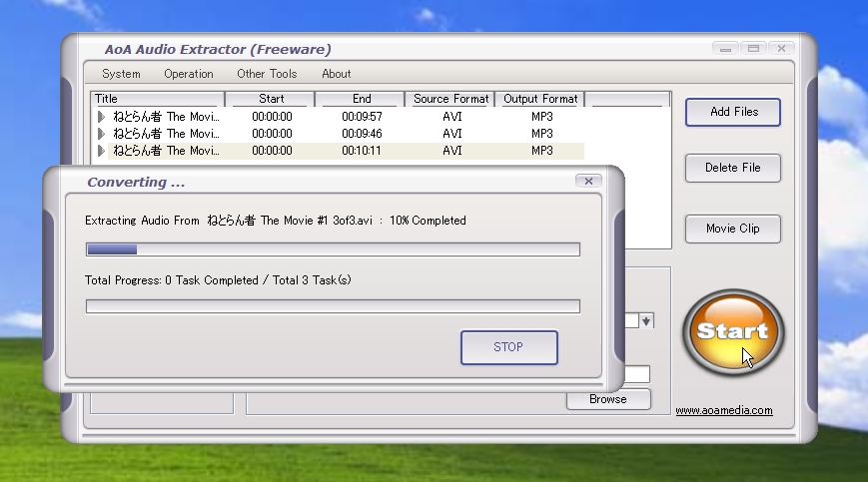The height and width of the screenshot is (482, 868).
Task: Open the dropdown arrow behind the dialog
Action: click(x=646, y=321)
